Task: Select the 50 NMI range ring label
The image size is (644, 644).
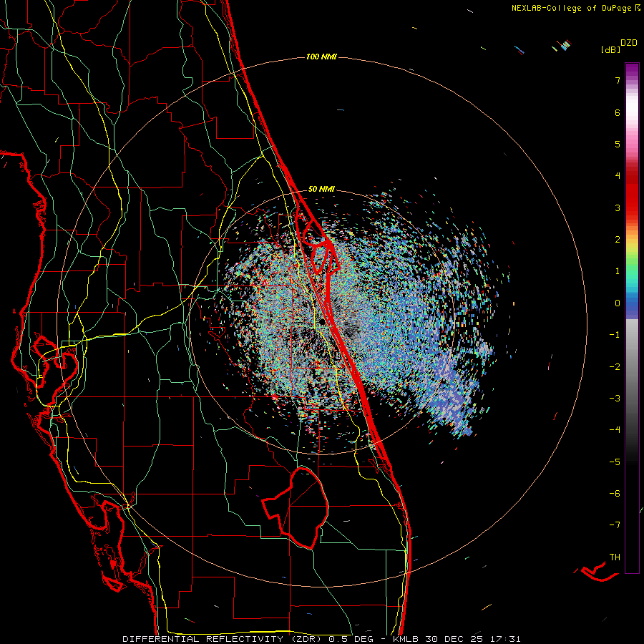Action: click(x=321, y=189)
